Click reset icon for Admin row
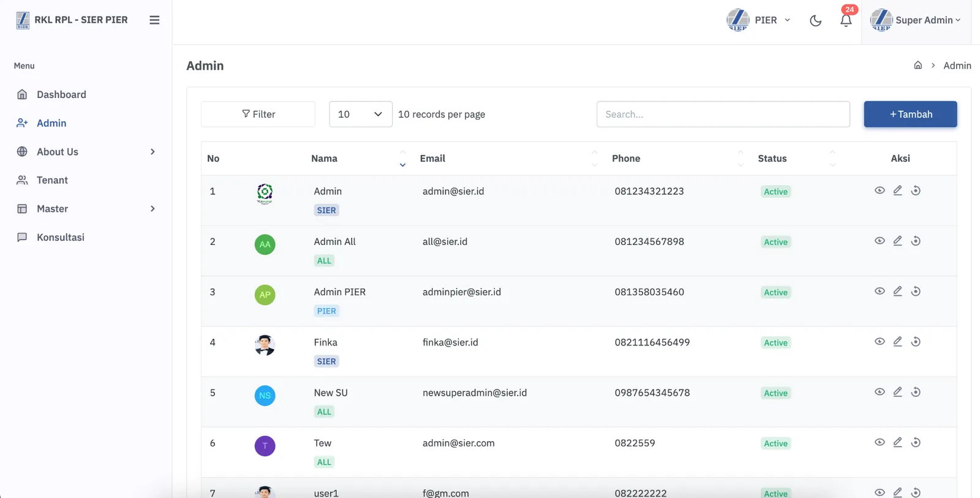 (x=916, y=191)
